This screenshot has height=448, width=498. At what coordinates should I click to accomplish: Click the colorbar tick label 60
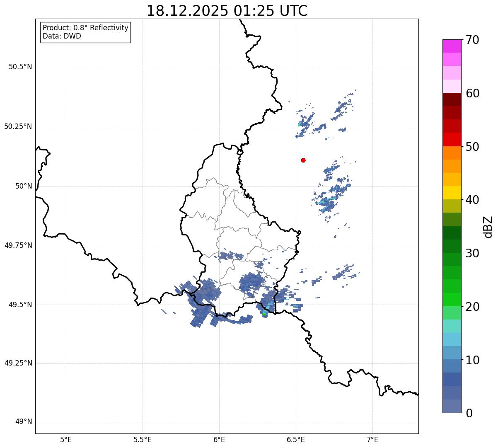[x=472, y=93]
